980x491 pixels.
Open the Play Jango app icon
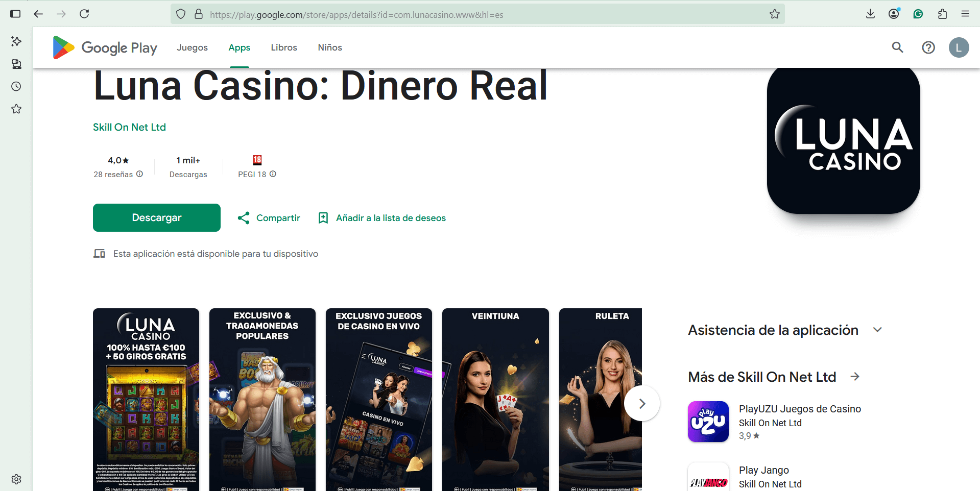[708, 477]
